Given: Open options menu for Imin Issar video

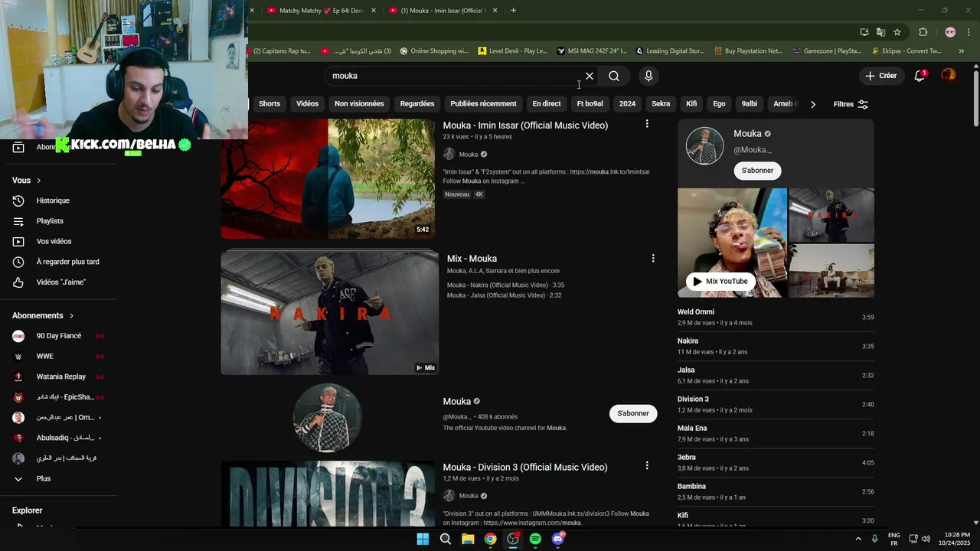Looking at the screenshot, I should click(647, 124).
